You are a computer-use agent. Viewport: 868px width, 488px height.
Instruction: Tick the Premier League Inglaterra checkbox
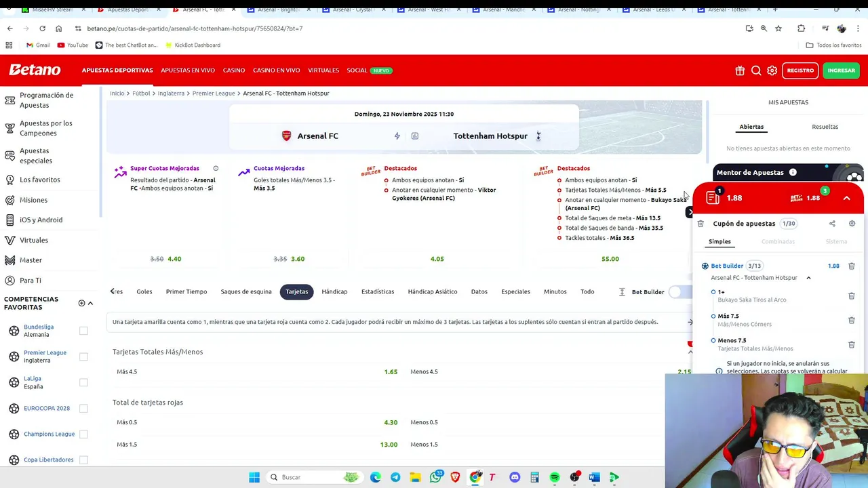pos(83,357)
